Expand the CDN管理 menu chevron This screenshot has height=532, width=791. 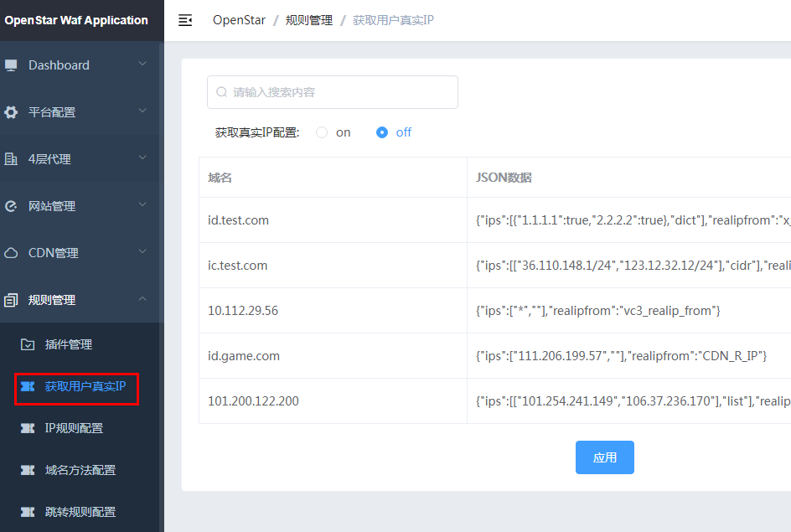[142, 251]
